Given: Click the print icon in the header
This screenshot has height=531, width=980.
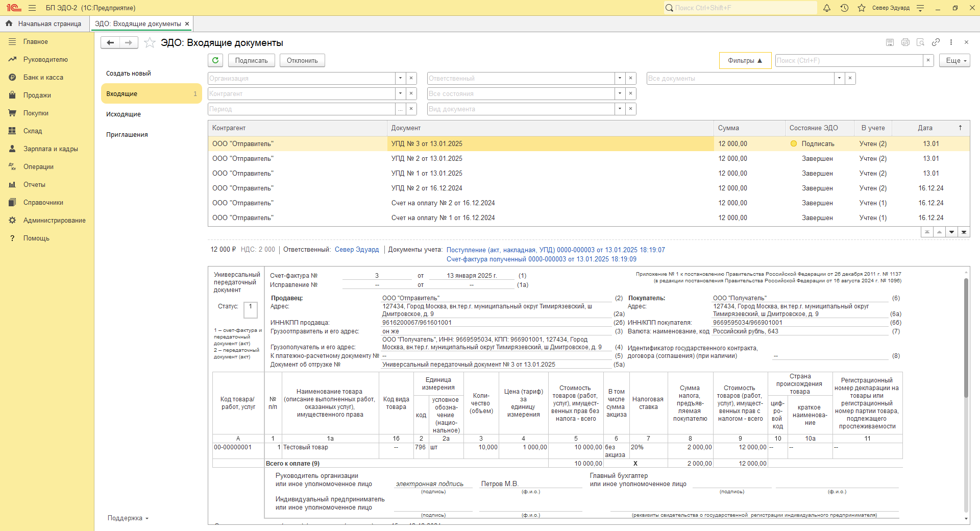Looking at the screenshot, I should coord(905,42).
